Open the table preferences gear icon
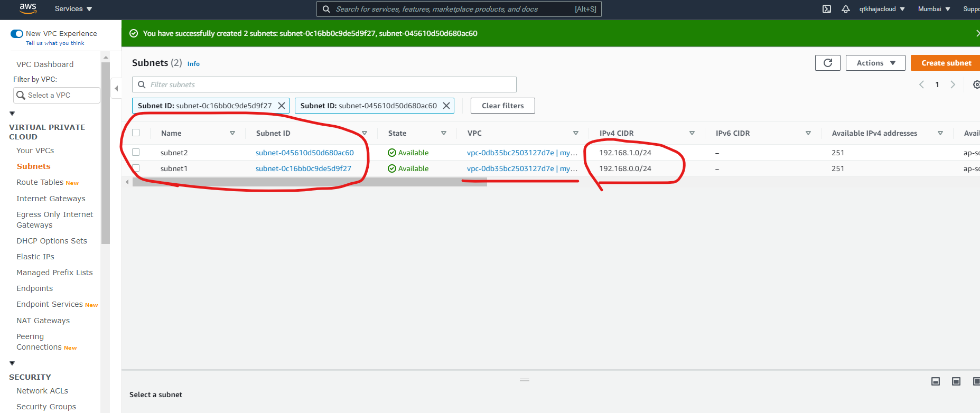Screen dimensions: 980x413 pyautogui.click(x=976, y=85)
